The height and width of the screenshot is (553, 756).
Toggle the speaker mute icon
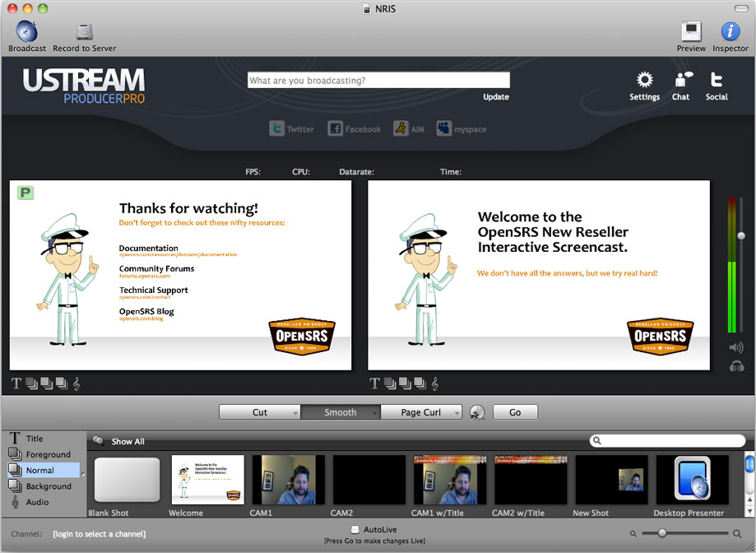pyautogui.click(x=736, y=347)
